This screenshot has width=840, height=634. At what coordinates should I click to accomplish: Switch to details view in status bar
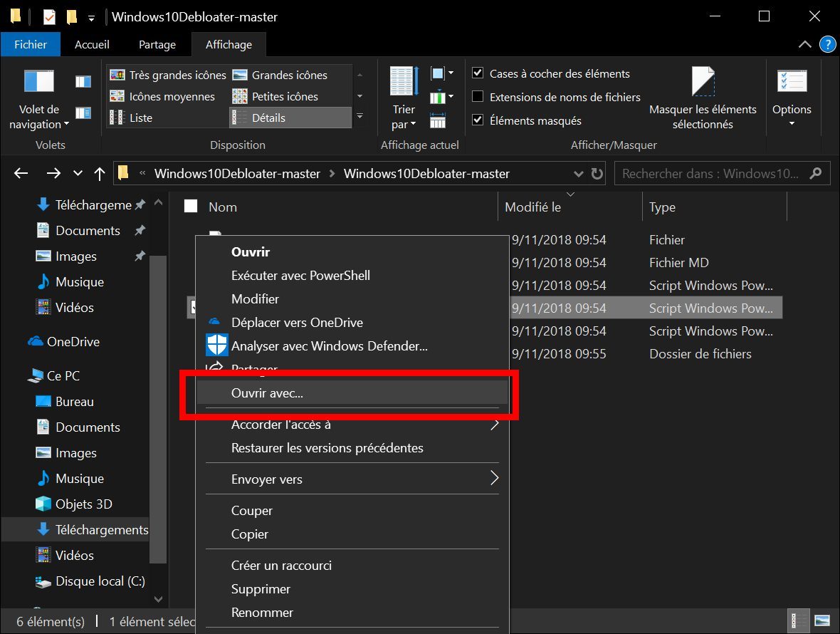(798, 621)
